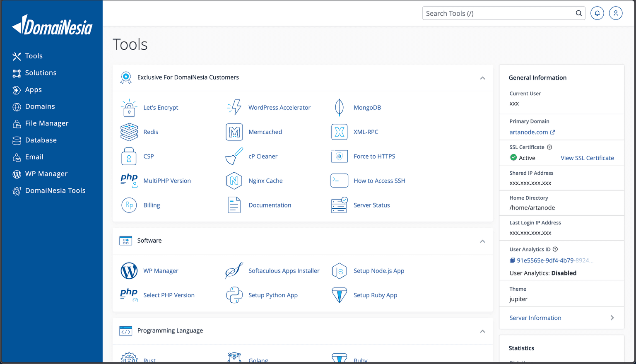Collapse the Software section
This screenshot has height=364, width=636.
pyautogui.click(x=482, y=241)
